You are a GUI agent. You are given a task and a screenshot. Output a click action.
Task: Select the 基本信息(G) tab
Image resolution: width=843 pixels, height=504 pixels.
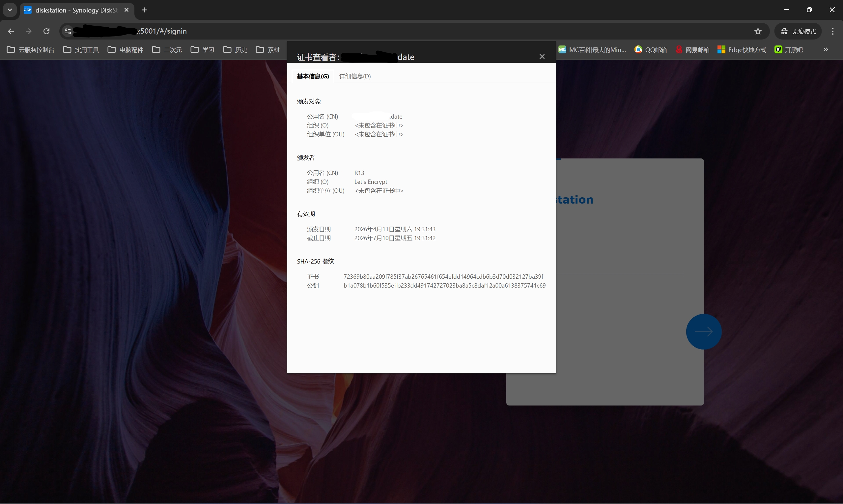[313, 76]
